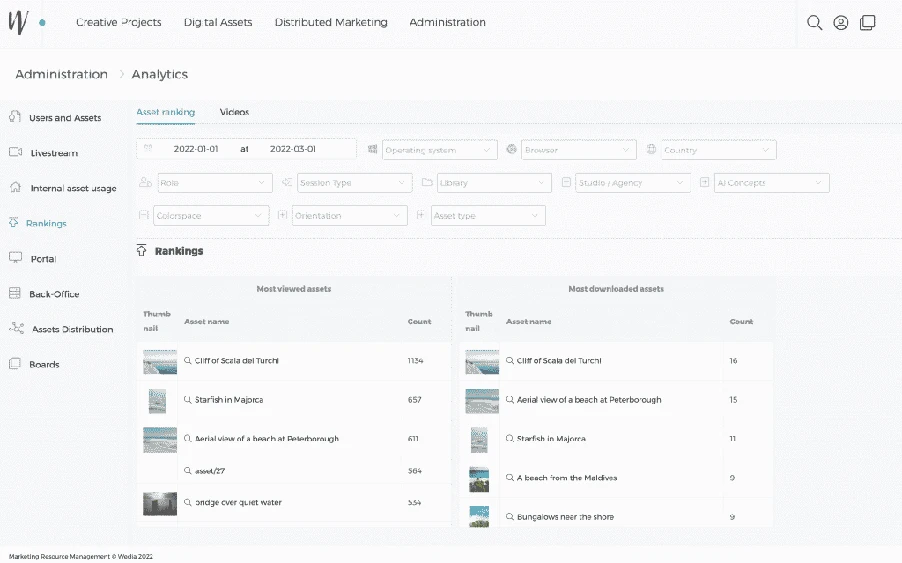Click the stacked windows icon in the header
The height and width of the screenshot is (563, 902).
[x=867, y=22]
